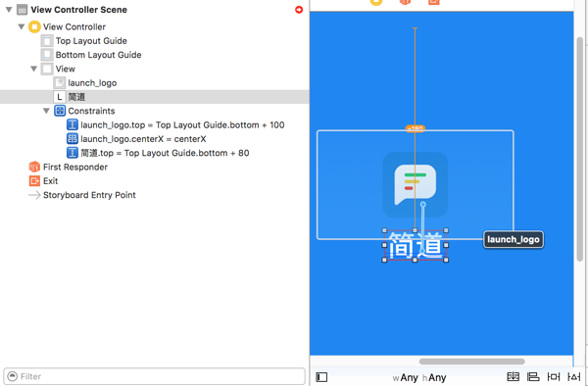Click the 简道 label on the canvas
Viewport: 588px width, 386px height.
416,246
